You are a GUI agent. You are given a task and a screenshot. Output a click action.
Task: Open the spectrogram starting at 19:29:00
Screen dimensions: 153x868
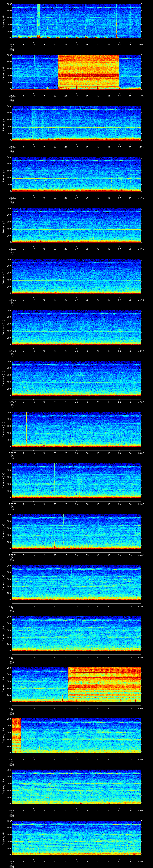pos(76,21)
